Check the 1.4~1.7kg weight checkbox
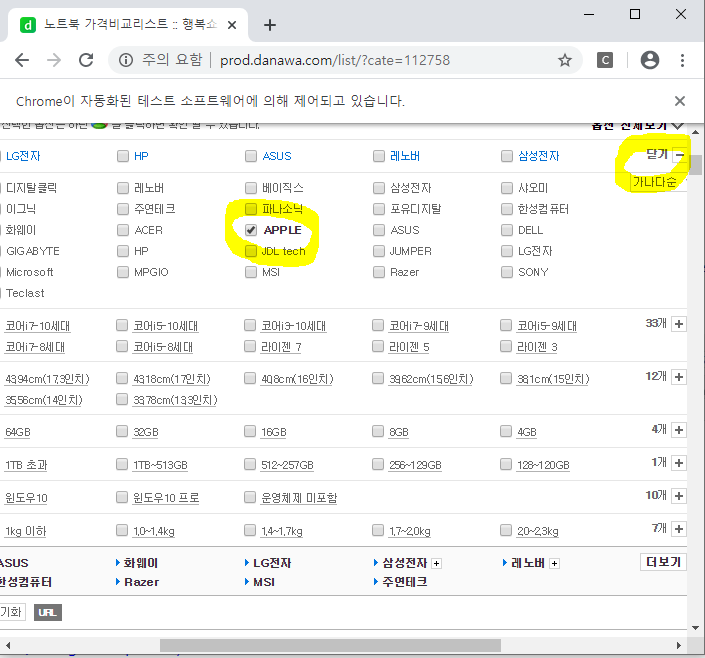 (x=250, y=530)
